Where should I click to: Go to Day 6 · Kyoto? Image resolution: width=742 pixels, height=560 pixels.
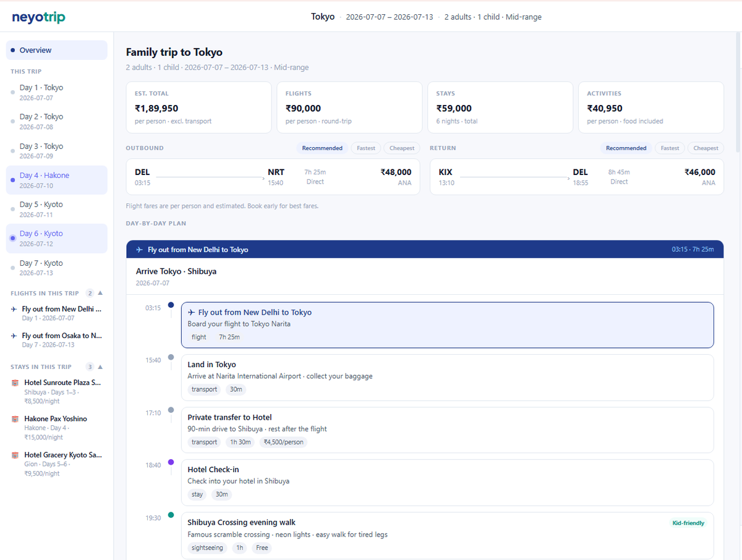pos(57,238)
